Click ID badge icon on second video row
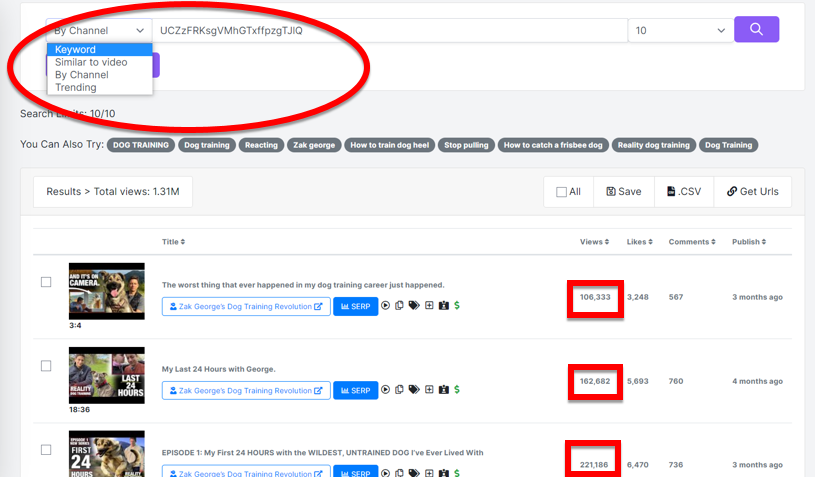This screenshot has width=815, height=477. pyautogui.click(x=443, y=390)
